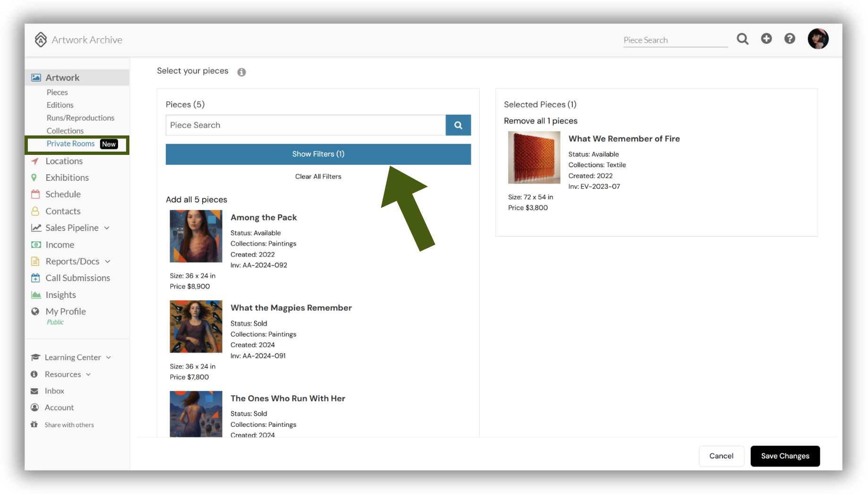Click the magnifier icon in top header
Viewport: 868px width, 494px height.
(742, 39)
